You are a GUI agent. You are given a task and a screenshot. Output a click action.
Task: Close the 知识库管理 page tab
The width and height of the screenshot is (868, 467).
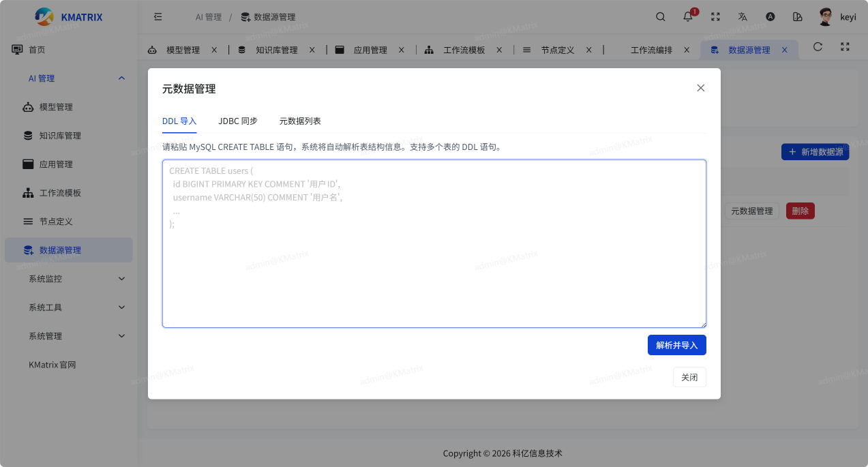(x=312, y=50)
